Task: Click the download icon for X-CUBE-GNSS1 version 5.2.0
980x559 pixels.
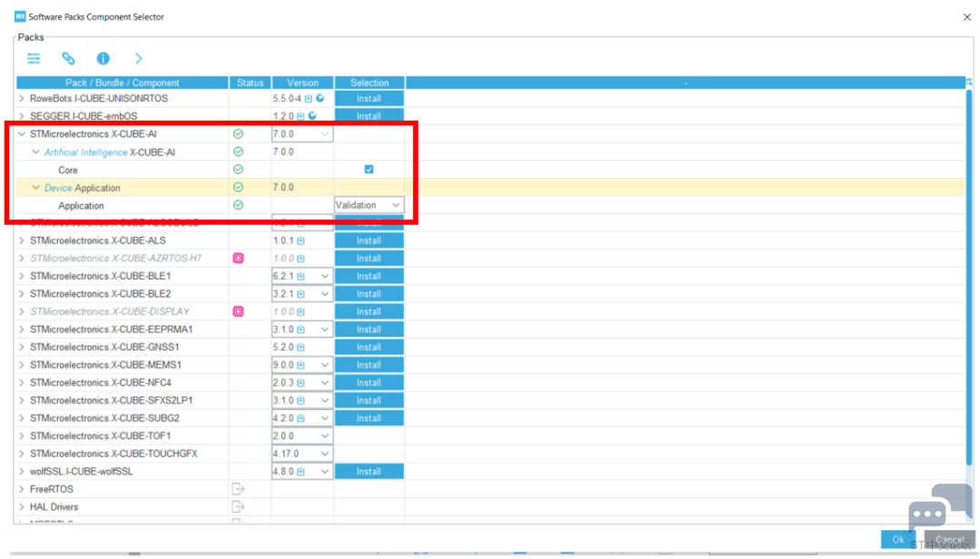Action: coord(300,347)
